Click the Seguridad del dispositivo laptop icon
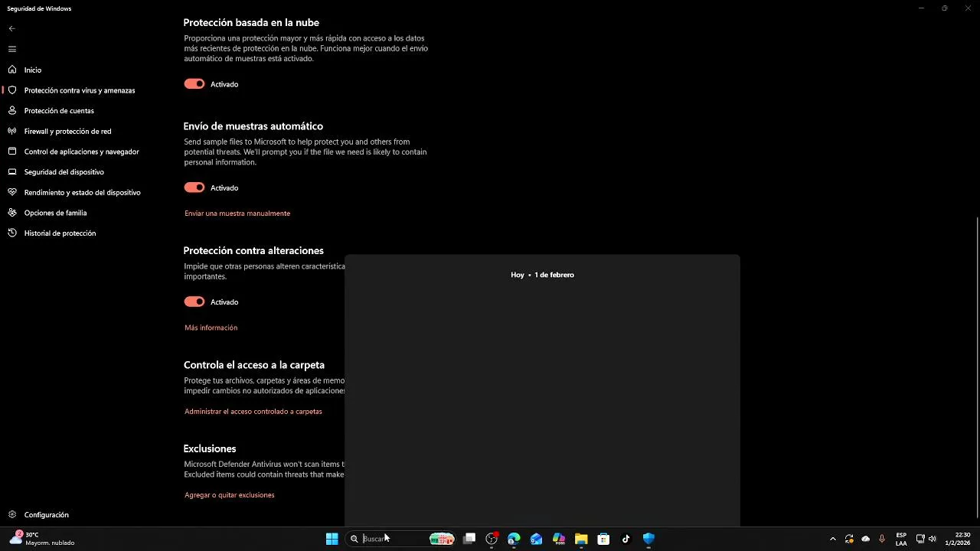The image size is (980, 551). click(x=11, y=172)
